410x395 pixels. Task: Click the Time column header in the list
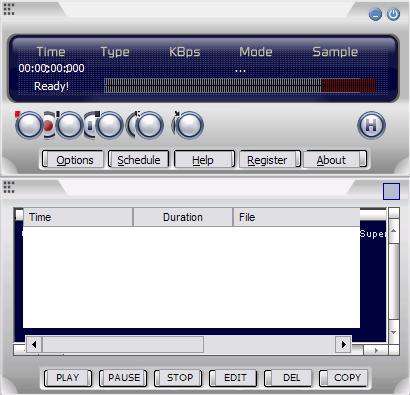pyautogui.click(x=78, y=217)
